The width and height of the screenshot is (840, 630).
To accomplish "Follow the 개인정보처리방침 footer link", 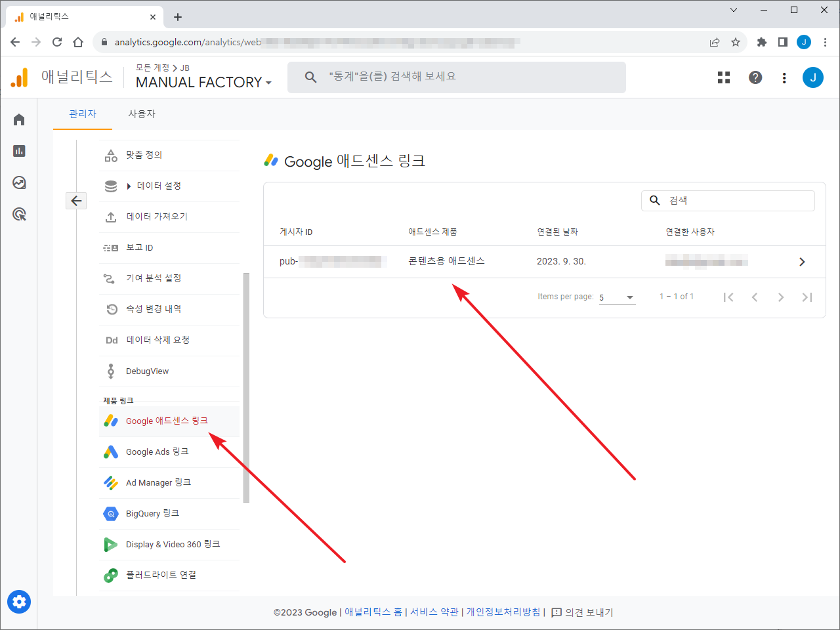I will [x=503, y=612].
